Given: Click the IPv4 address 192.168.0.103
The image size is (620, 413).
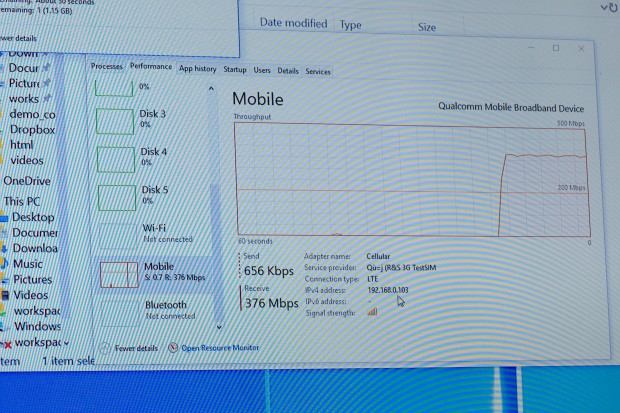Looking at the screenshot, I should [388, 290].
